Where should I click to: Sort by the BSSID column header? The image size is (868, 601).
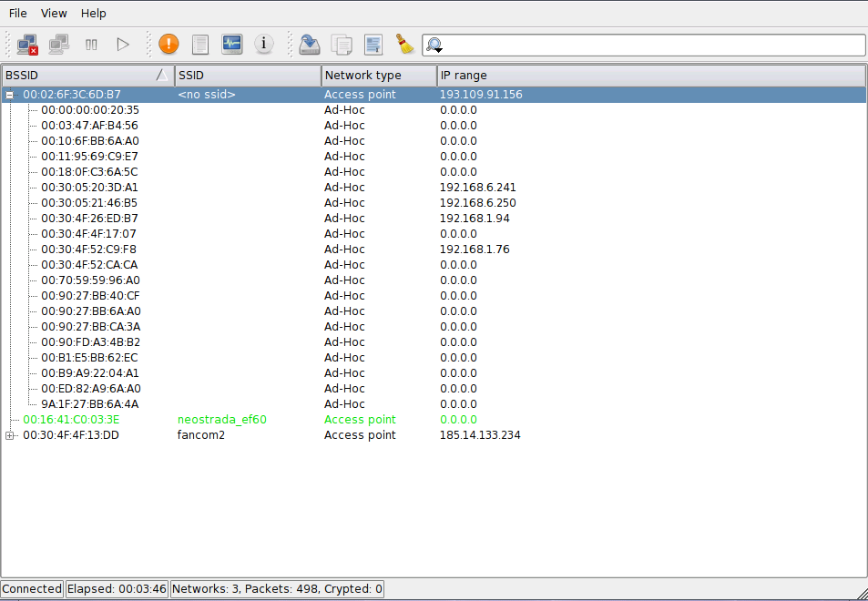pos(87,76)
